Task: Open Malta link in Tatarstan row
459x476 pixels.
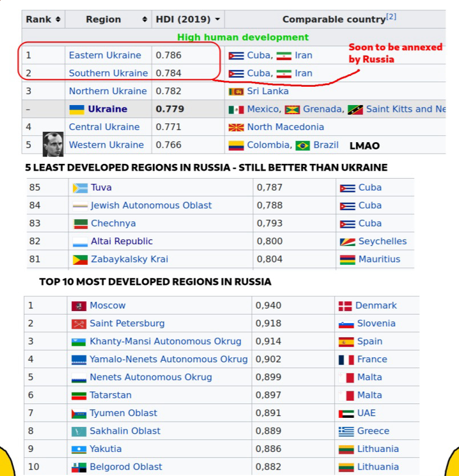Action: pos(369,394)
